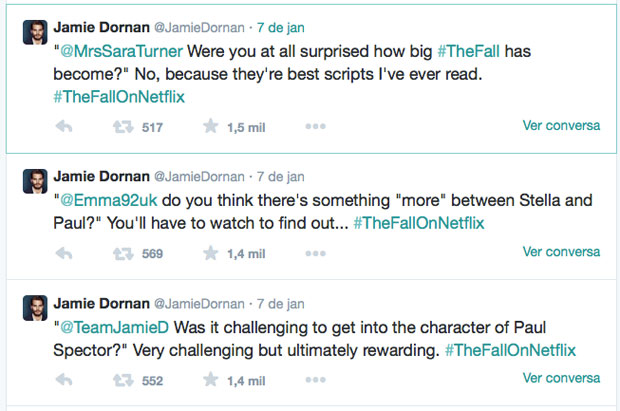This screenshot has width=620, height=411.
Task: Favorite the Paul Spector character tweet
Action: (211, 380)
